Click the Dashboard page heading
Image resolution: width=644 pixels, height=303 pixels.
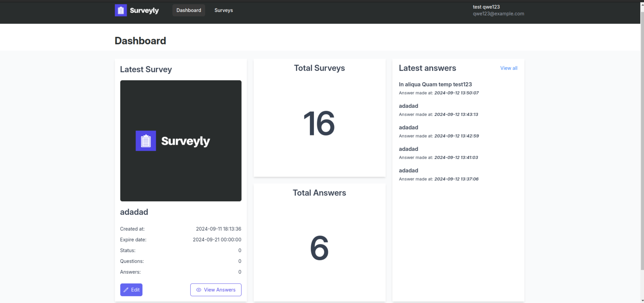tap(140, 41)
